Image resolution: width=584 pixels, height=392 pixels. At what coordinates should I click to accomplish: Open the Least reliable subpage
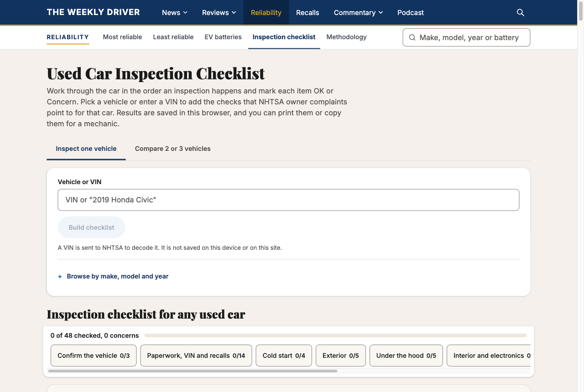click(x=173, y=37)
